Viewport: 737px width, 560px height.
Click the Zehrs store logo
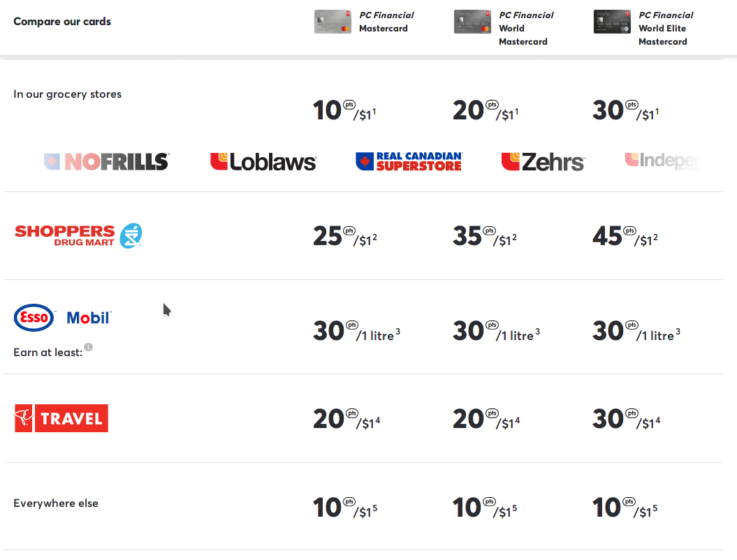[543, 162]
